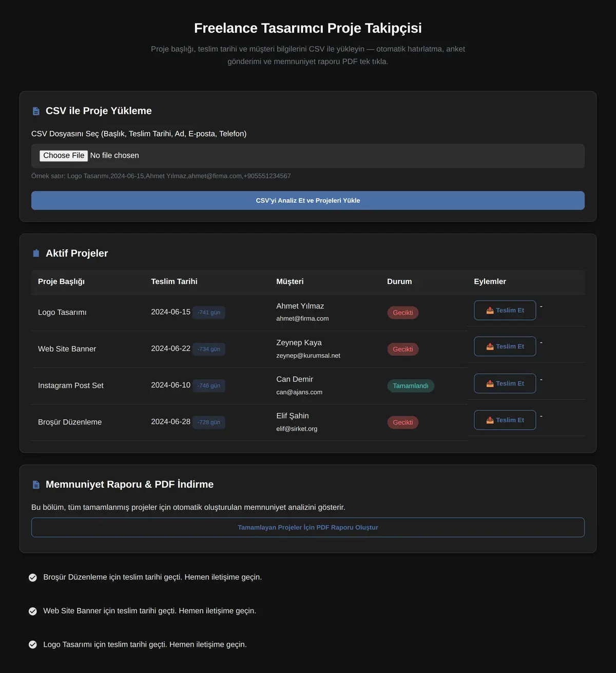Deliver the Logo Tasarımı project with Teslim Et
Image resolution: width=616 pixels, height=673 pixels.
[505, 311]
